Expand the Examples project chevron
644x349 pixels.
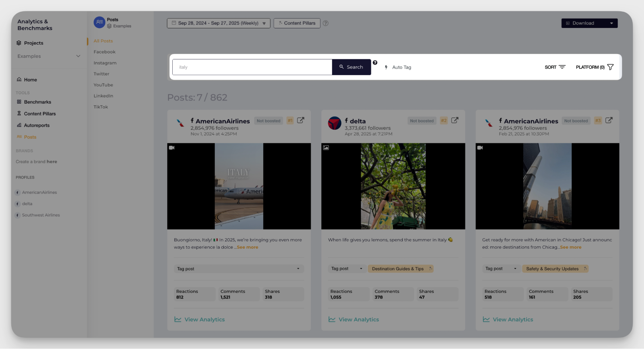click(78, 56)
